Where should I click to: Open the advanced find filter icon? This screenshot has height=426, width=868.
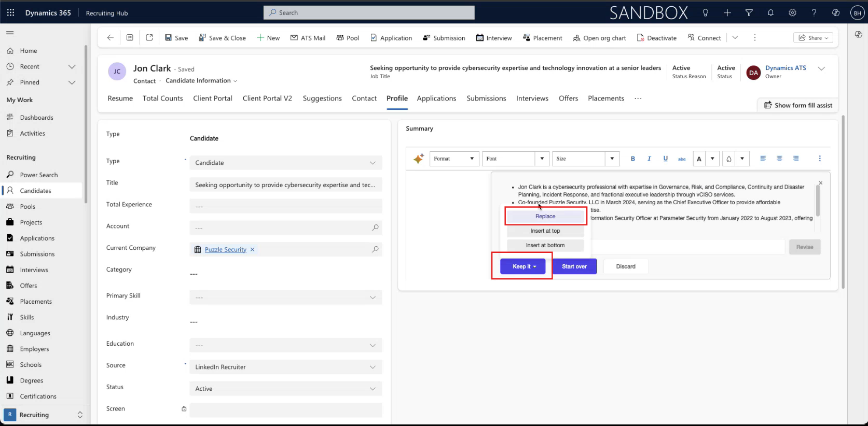click(749, 13)
